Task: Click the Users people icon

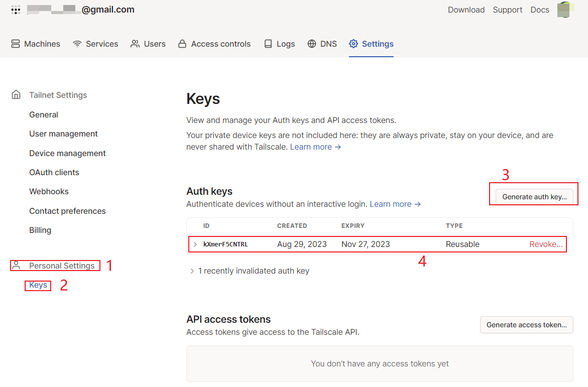Action: click(135, 44)
